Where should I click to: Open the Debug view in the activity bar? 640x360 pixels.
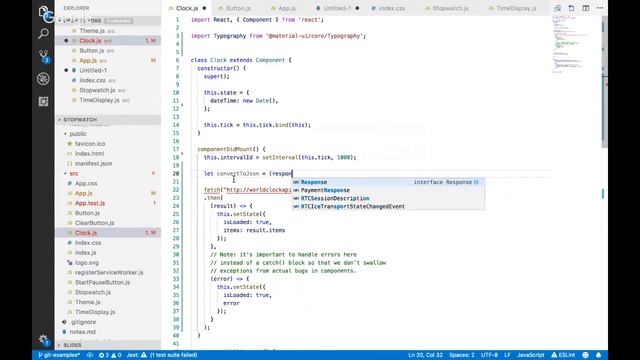point(43,79)
